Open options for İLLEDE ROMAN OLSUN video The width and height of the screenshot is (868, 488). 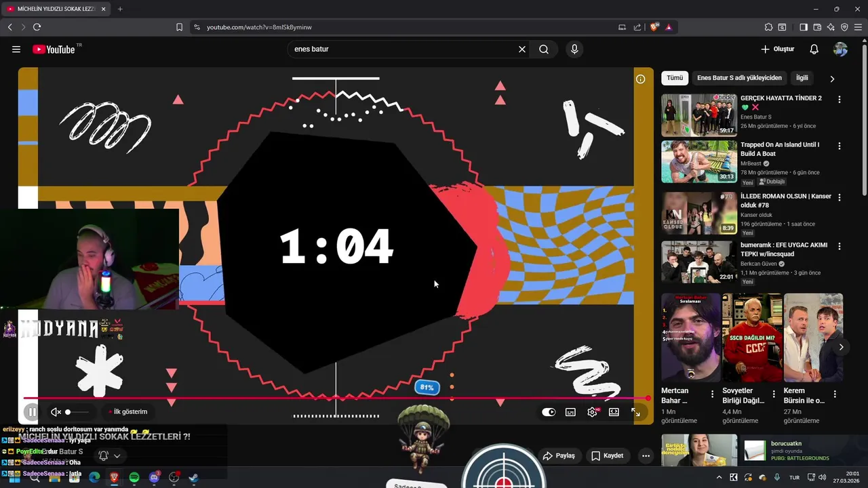tap(840, 198)
